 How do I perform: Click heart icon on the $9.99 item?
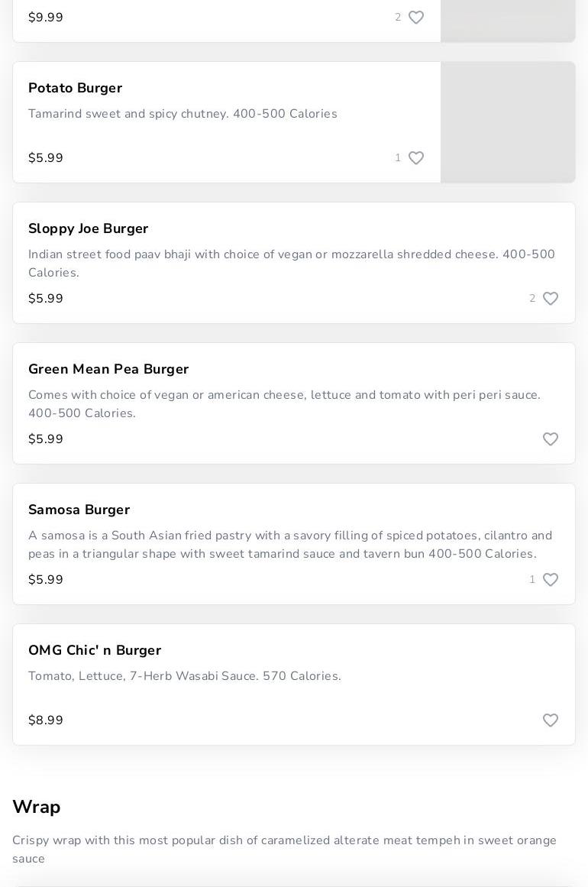(x=416, y=18)
